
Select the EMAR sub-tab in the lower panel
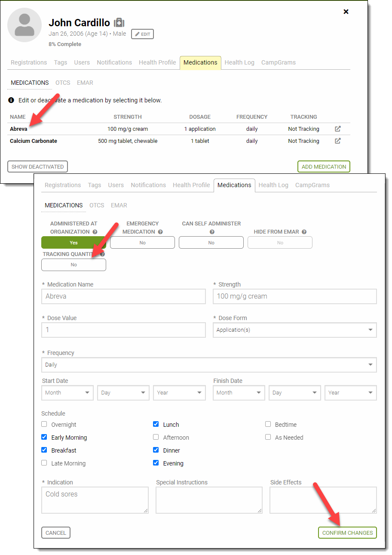click(x=119, y=205)
